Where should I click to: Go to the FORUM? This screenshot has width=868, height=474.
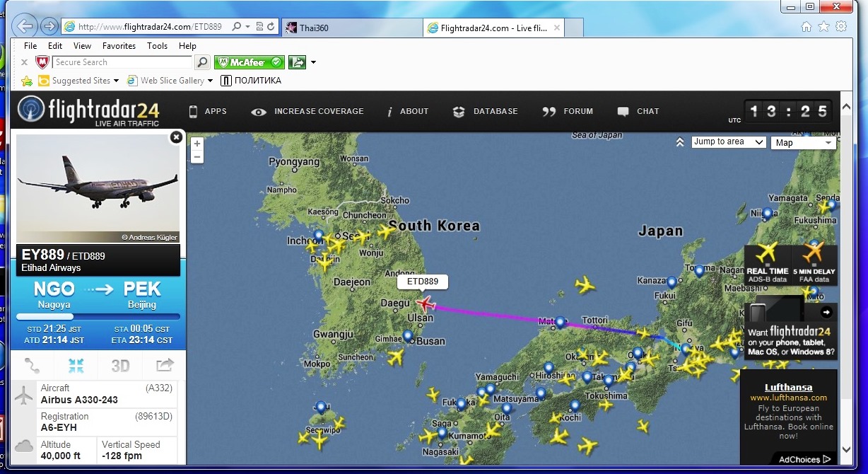click(568, 111)
